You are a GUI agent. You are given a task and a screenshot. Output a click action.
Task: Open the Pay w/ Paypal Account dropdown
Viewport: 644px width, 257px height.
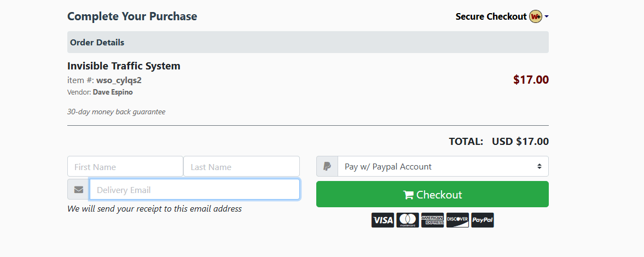click(443, 167)
